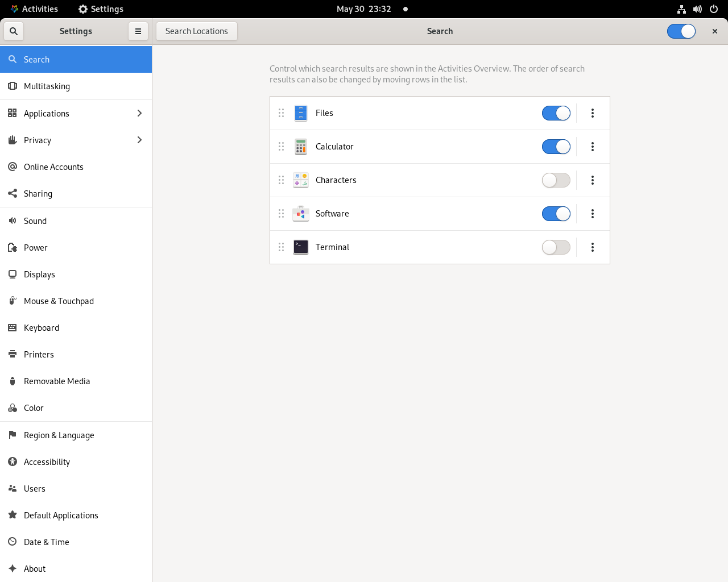Click the search magnifier button in Settings header

(14, 31)
